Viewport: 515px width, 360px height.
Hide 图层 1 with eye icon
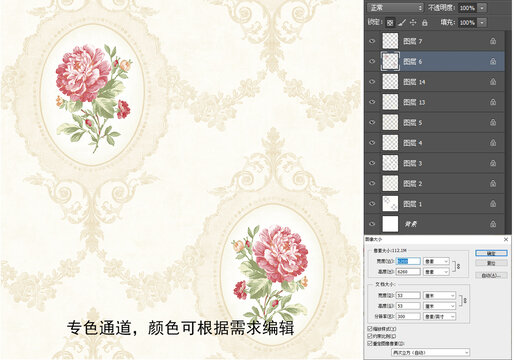pyautogui.click(x=372, y=204)
